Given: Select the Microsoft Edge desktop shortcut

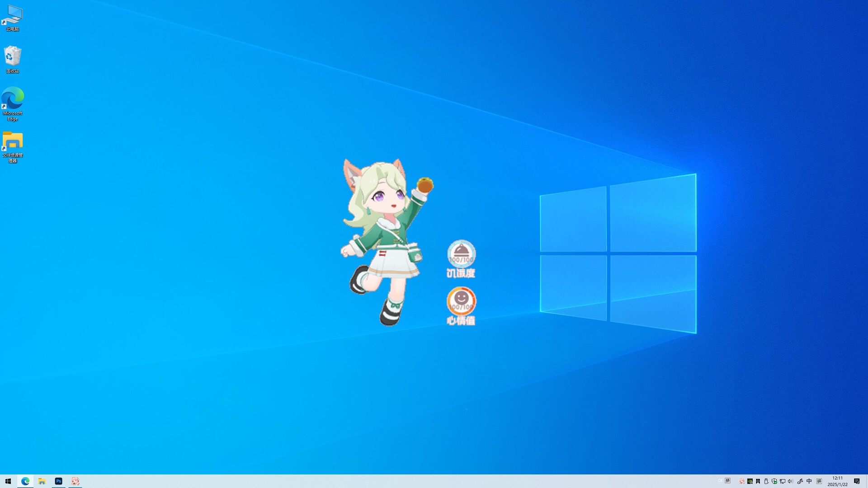Looking at the screenshot, I should [x=12, y=104].
